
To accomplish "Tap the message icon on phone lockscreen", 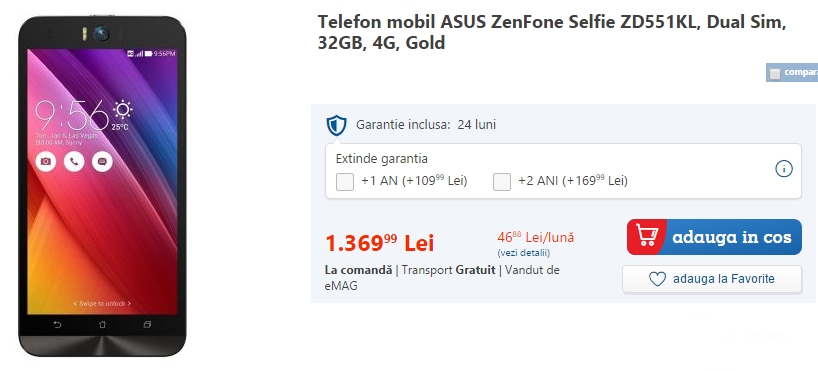I will coord(102,162).
